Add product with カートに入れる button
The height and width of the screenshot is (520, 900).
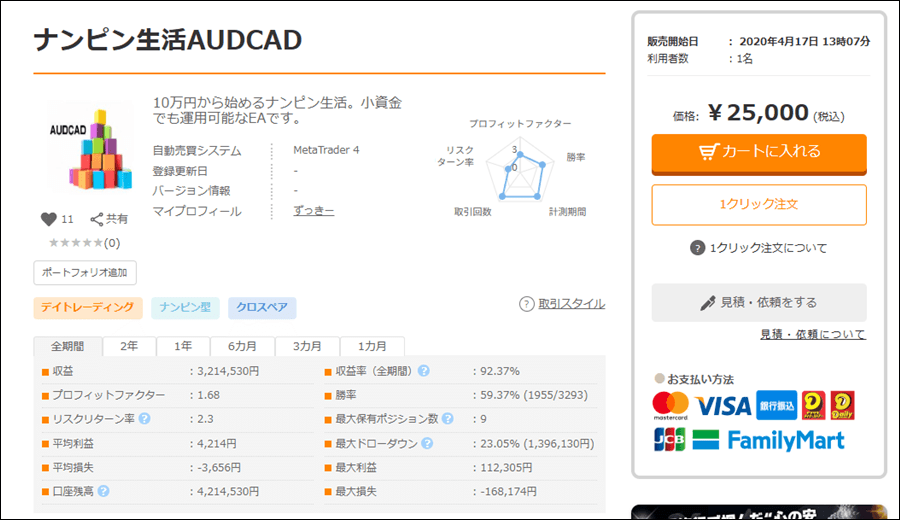point(759,152)
